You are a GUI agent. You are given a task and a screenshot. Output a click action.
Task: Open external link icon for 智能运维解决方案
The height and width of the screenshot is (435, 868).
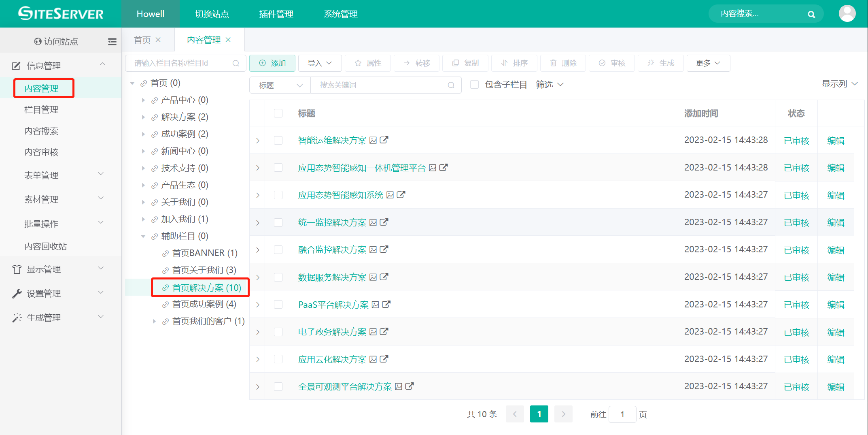384,140
